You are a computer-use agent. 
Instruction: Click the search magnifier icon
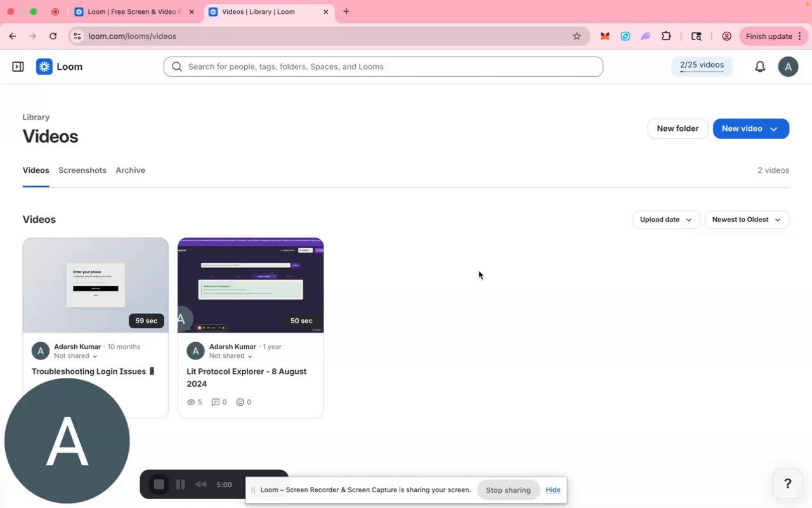[x=177, y=67]
